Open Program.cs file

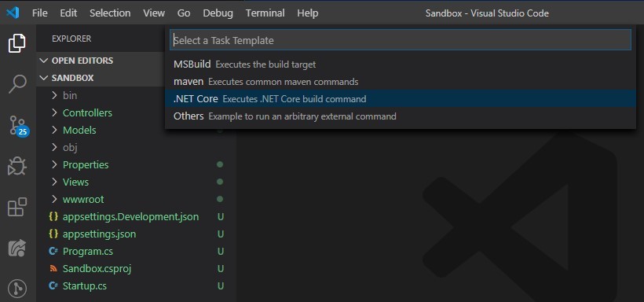88,251
